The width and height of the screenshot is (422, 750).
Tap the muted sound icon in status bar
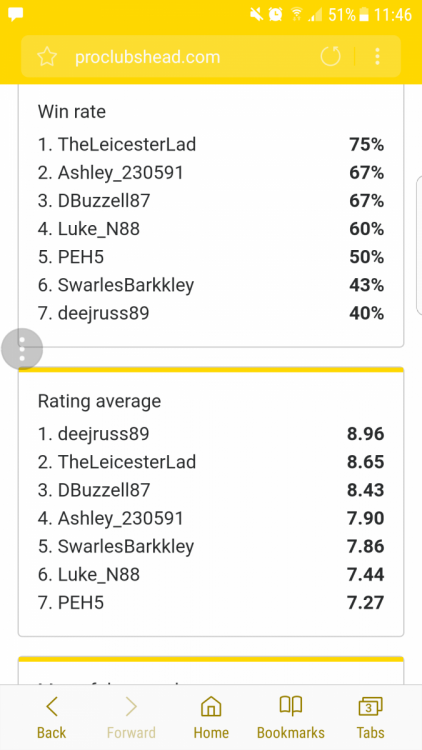pos(256,15)
